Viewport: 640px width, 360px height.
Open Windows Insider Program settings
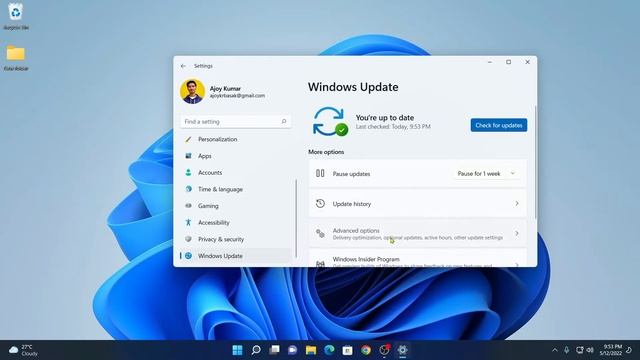pos(417,259)
